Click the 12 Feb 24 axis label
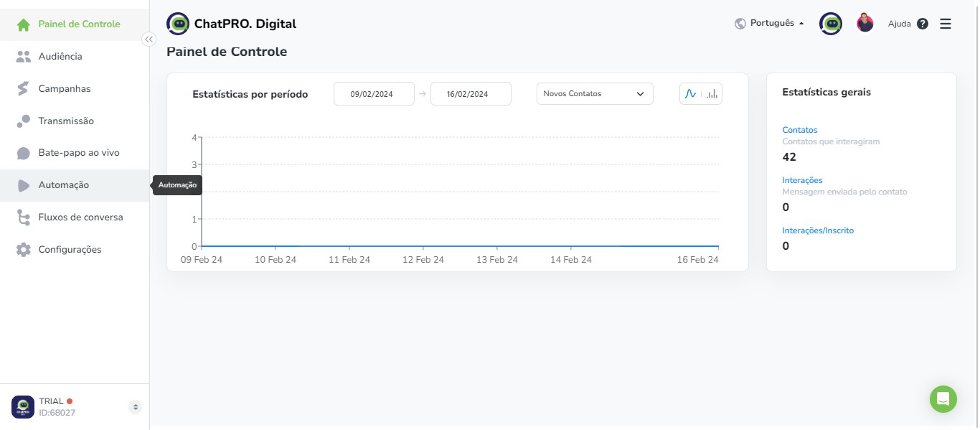The image size is (980, 430). tap(423, 260)
